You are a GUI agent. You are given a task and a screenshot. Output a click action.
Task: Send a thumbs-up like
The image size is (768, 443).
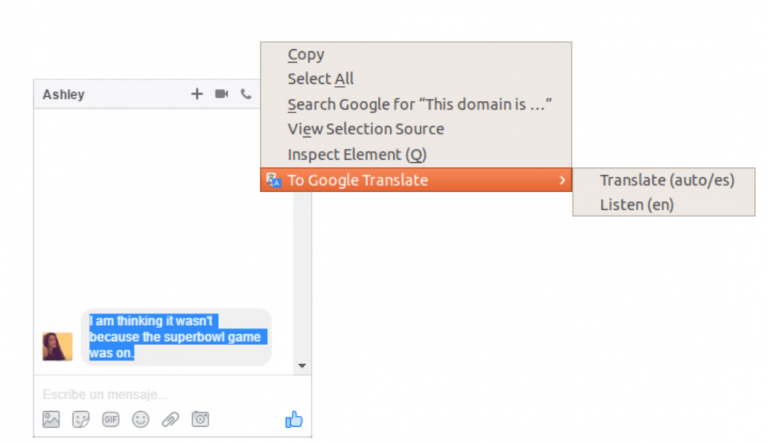[293, 420]
